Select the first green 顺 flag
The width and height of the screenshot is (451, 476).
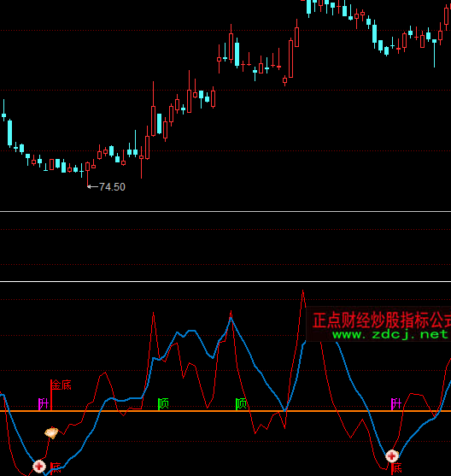click(163, 403)
